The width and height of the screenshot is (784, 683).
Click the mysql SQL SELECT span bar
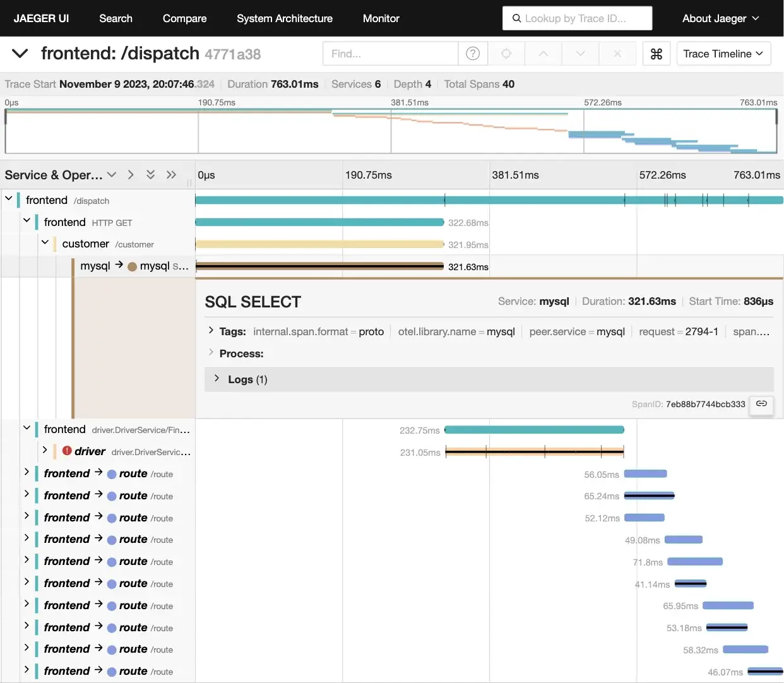pyautogui.click(x=319, y=266)
